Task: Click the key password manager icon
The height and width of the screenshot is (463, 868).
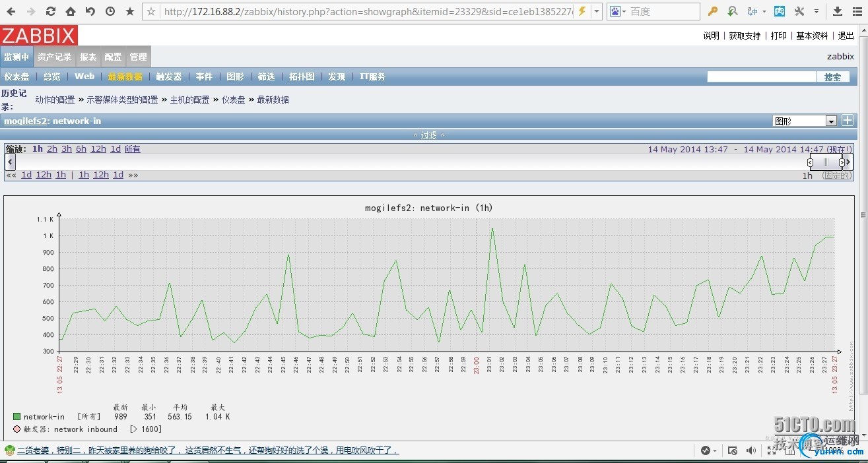Action: tap(712, 11)
